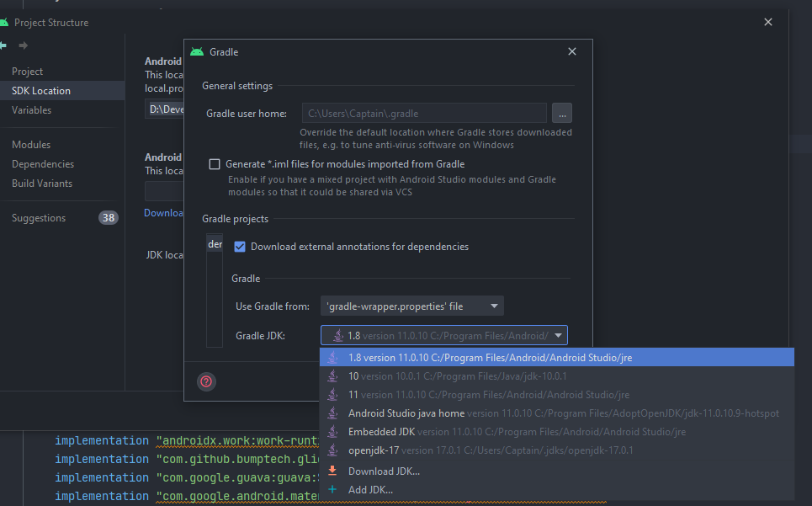Viewport: 812px width, 506px height.
Task: Click the Java icon beside Embedded JDK entry
Action: [332, 431]
